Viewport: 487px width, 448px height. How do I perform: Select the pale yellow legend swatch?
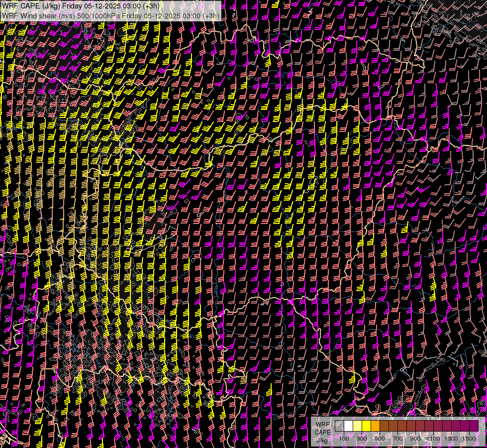click(x=358, y=426)
